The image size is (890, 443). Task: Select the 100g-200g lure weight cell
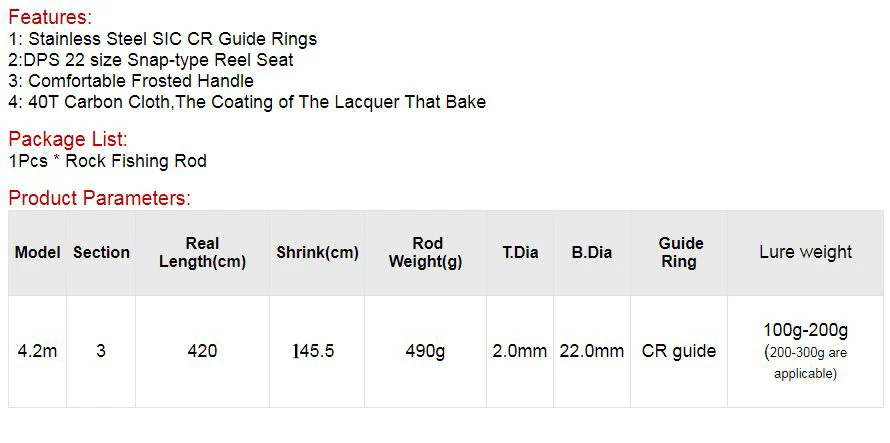(x=805, y=351)
